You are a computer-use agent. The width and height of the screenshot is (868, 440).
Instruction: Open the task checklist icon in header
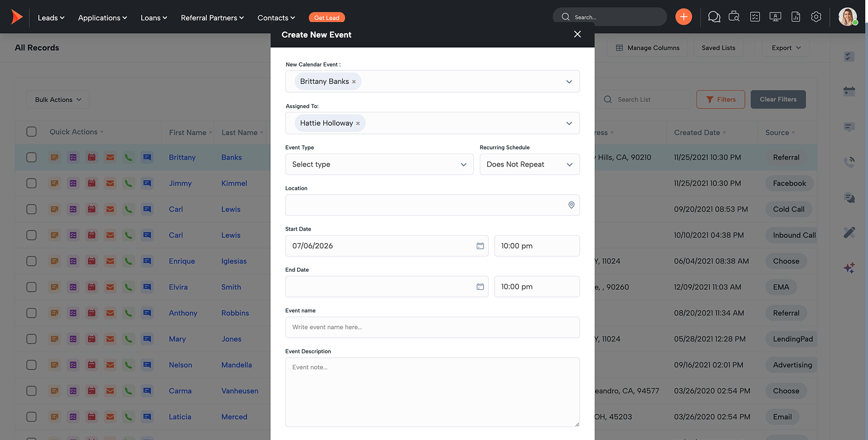point(755,17)
